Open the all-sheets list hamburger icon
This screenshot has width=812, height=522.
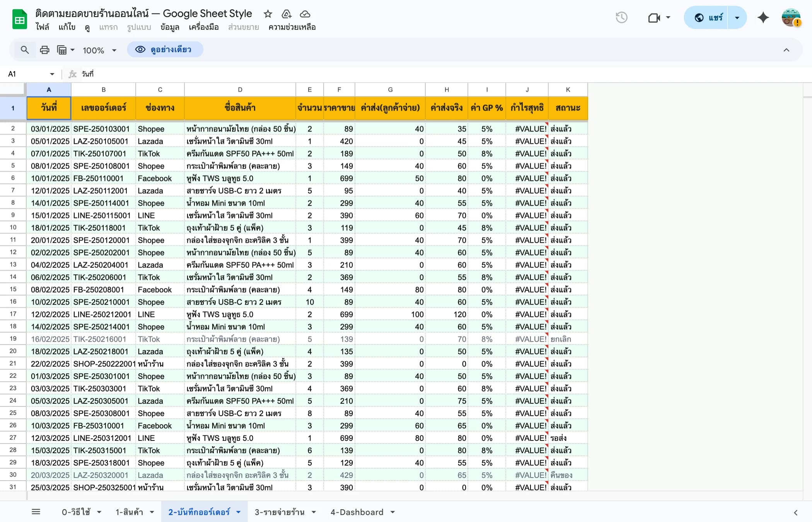(x=36, y=511)
